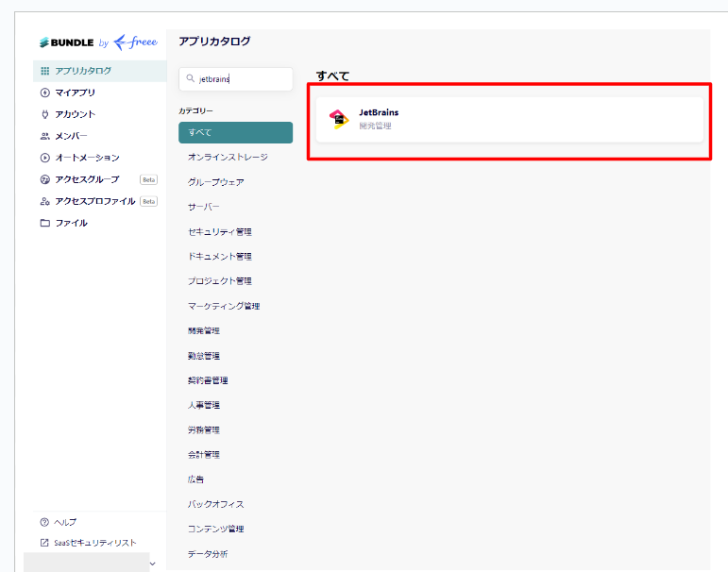The image size is (728, 572).
Task: Click the カテゴリー label
Action: click(195, 111)
